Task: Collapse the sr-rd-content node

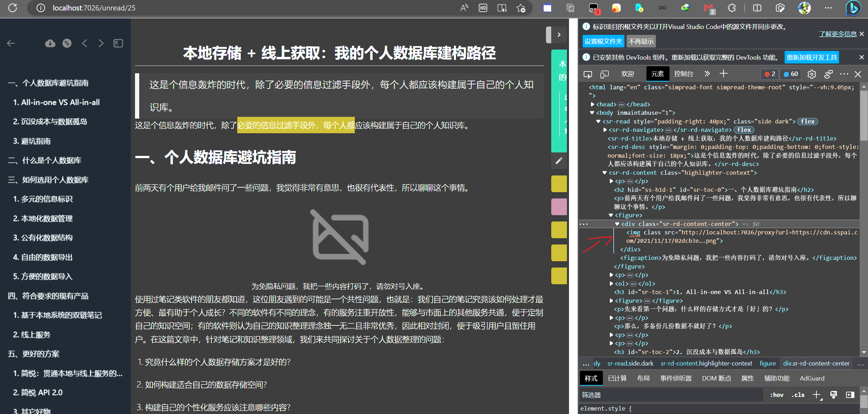Action: tap(605, 173)
